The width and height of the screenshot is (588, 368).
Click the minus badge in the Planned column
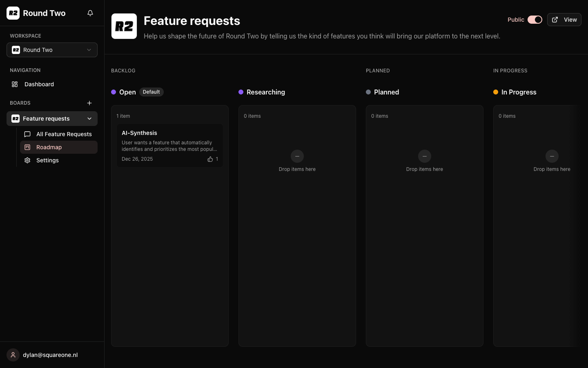pos(424,156)
